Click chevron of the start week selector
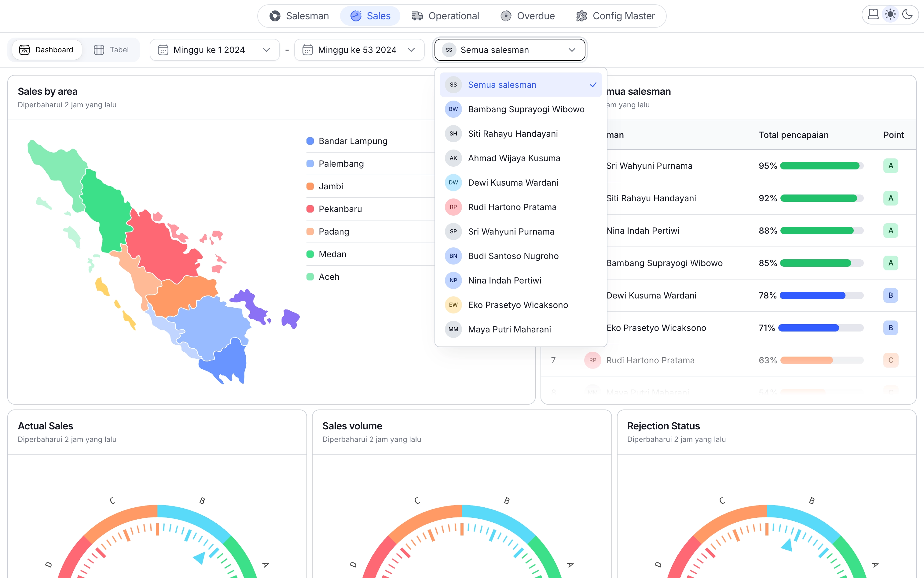The height and width of the screenshot is (578, 924). coord(266,50)
